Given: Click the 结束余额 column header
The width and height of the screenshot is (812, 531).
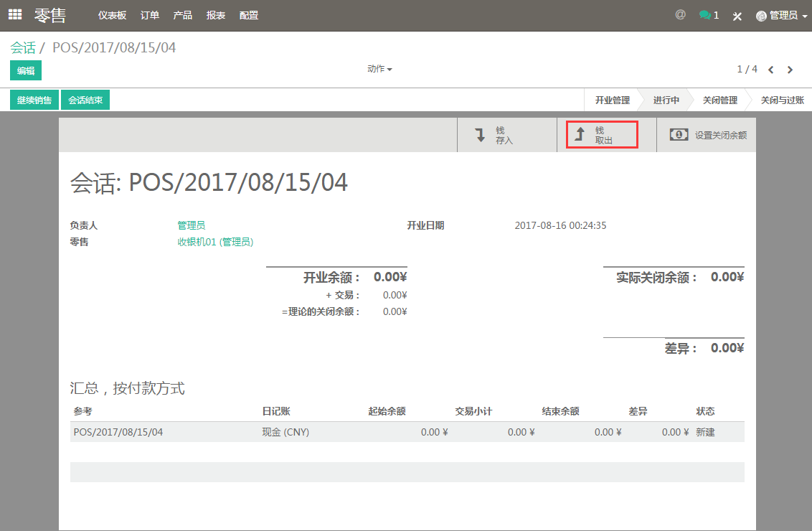Looking at the screenshot, I should coord(560,411).
